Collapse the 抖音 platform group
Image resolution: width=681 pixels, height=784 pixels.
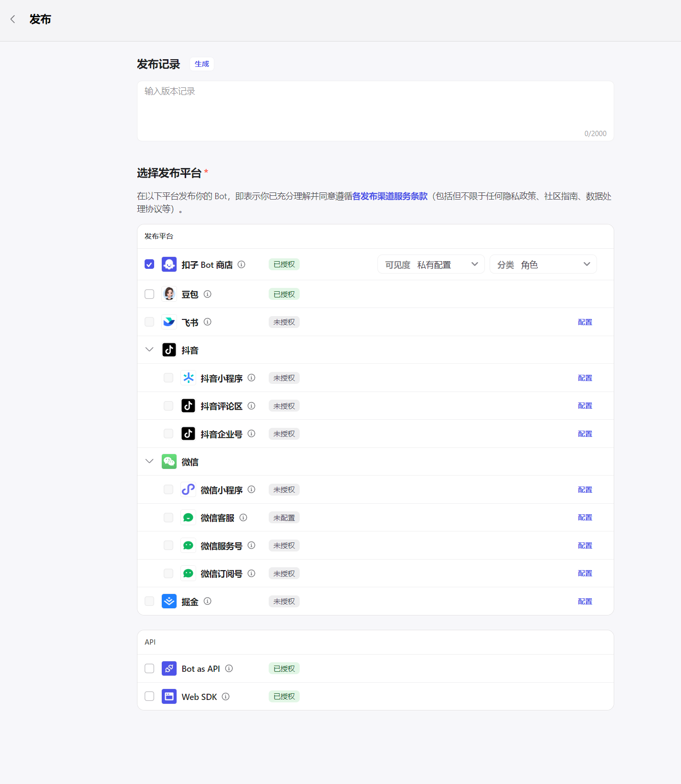pos(149,350)
